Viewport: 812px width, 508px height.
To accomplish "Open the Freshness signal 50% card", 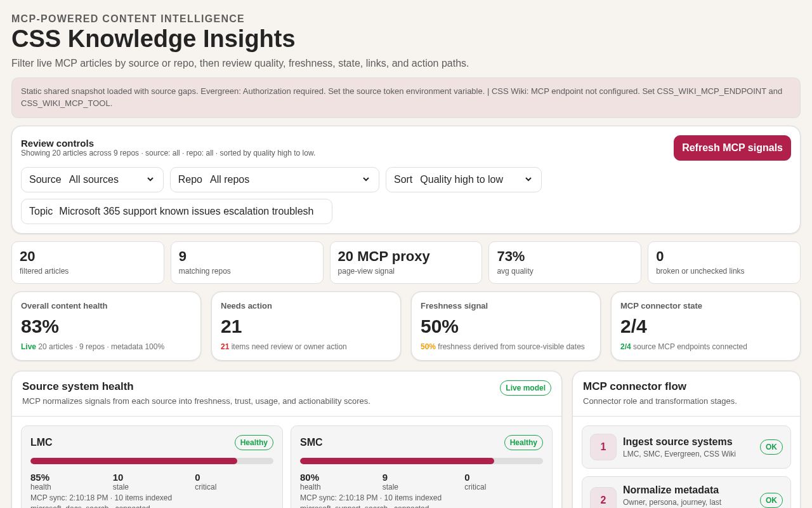I will [x=506, y=326].
